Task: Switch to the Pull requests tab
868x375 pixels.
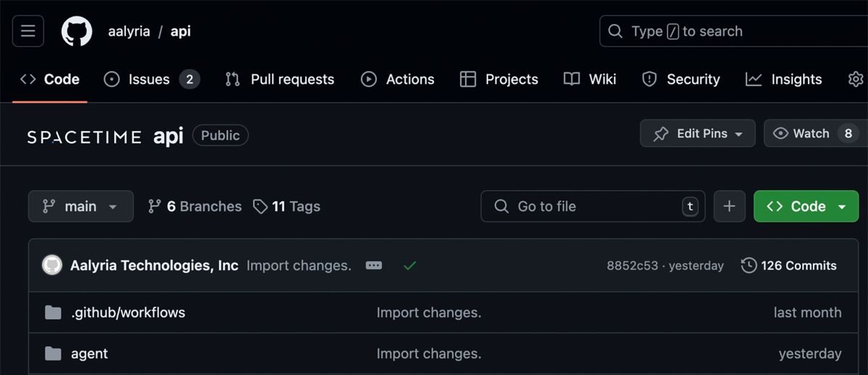Action: point(280,80)
